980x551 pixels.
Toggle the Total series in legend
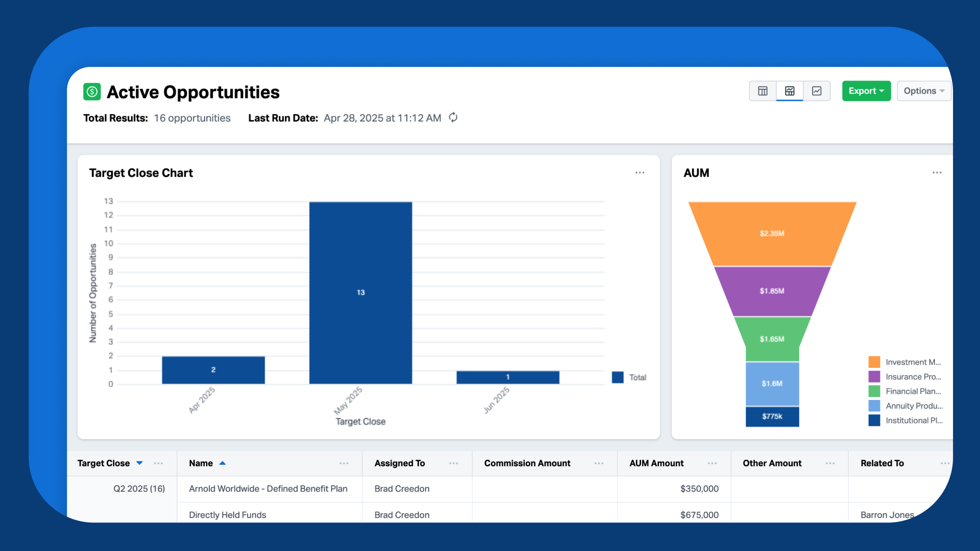click(x=629, y=378)
